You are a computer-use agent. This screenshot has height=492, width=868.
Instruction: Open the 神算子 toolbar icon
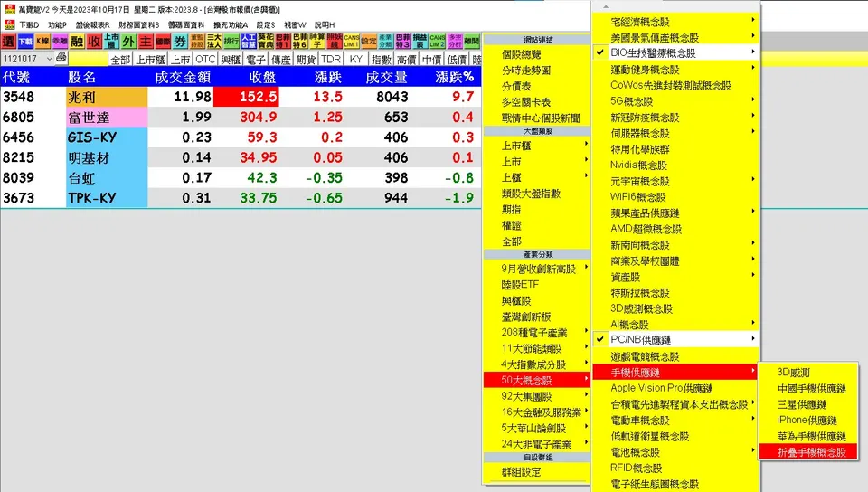[x=317, y=42]
